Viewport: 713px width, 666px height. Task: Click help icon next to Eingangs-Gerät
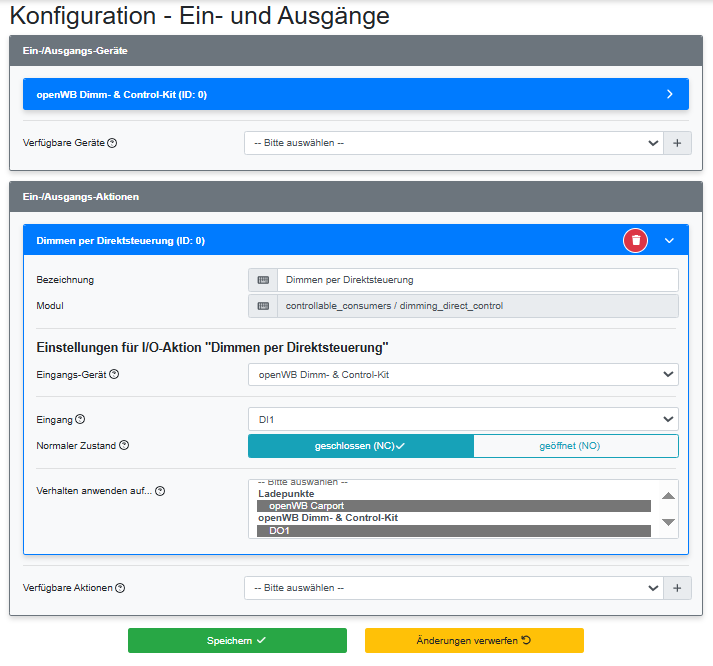pyautogui.click(x=114, y=374)
